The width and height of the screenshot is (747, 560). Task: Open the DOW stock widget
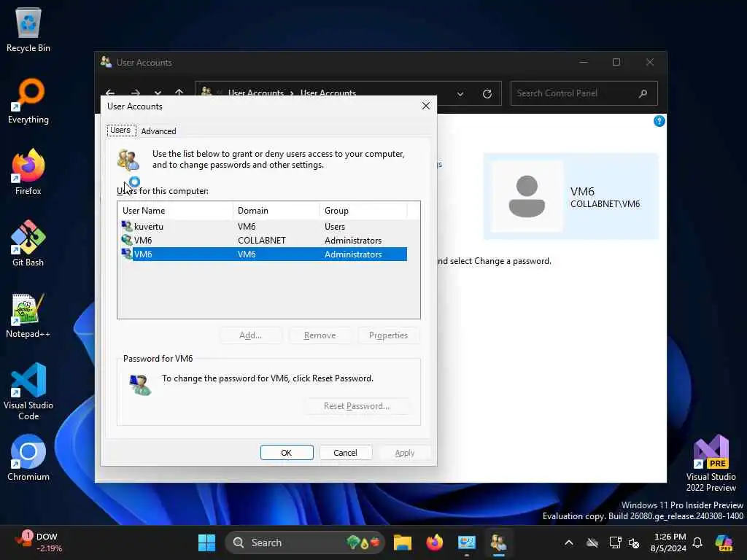(x=38, y=542)
